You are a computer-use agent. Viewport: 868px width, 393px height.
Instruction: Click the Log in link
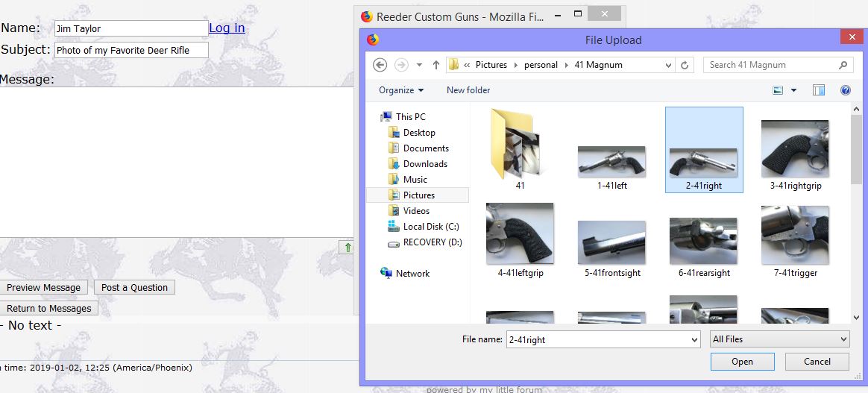(x=227, y=28)
